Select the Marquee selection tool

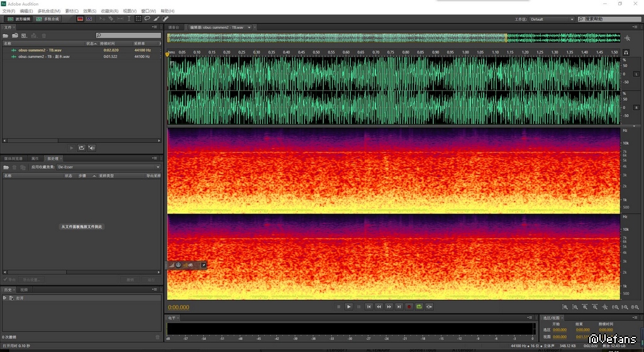coord(138,19)
